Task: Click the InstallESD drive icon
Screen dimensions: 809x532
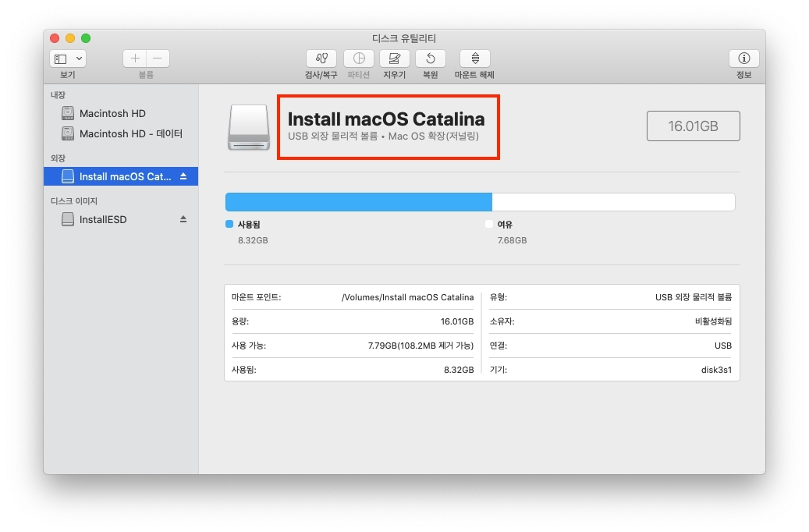Action: [x=68, y=219]
